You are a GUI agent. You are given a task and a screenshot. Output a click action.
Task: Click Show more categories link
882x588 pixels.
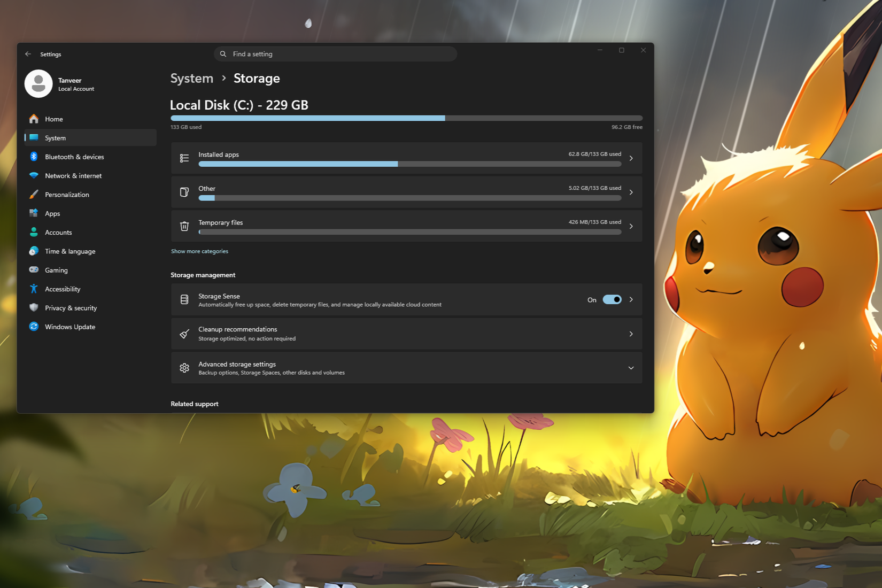pos(199,251)
